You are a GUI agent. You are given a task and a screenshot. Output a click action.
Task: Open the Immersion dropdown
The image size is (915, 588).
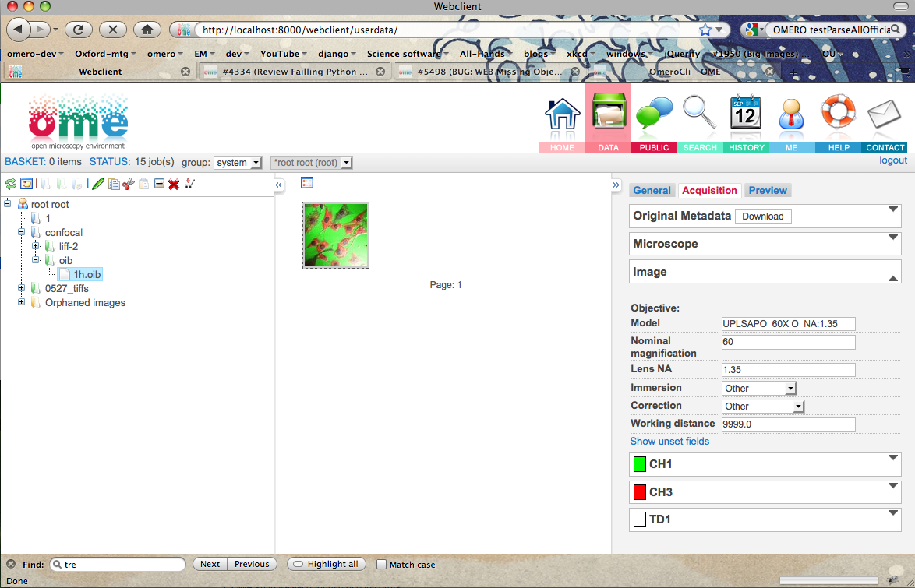coord(759,388)
